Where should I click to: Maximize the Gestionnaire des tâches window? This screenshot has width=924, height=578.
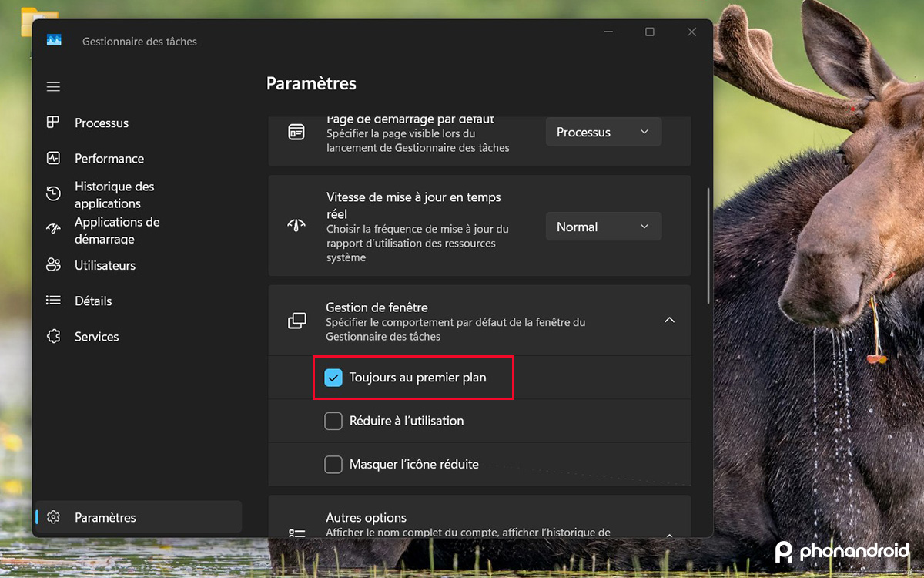click(x=649, y=32)
